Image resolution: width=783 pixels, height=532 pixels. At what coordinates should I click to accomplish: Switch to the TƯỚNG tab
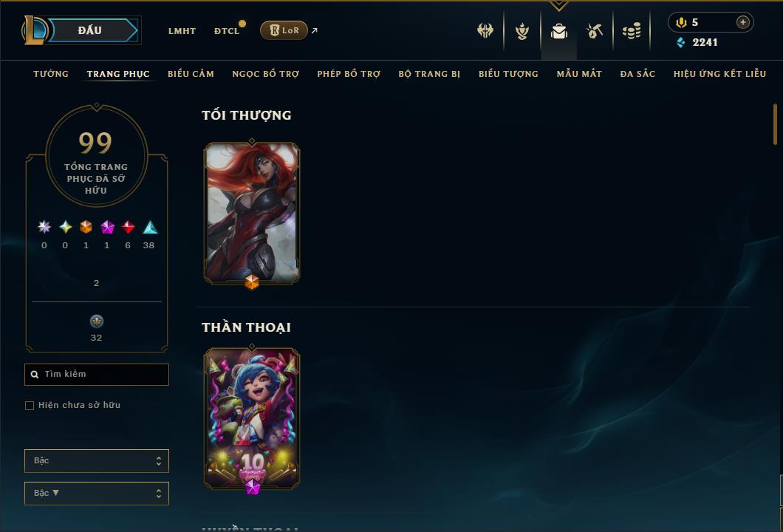point(51,74)
